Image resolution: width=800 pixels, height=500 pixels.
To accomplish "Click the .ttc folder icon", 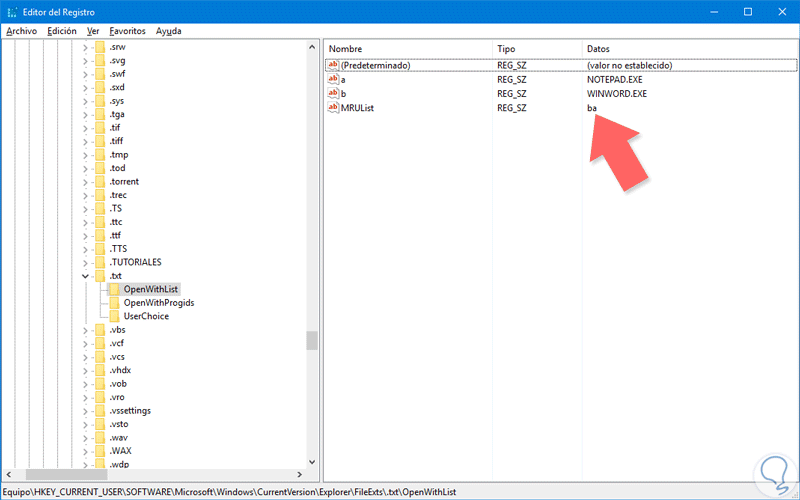I will pyautogui.click(x=99, y=222).
